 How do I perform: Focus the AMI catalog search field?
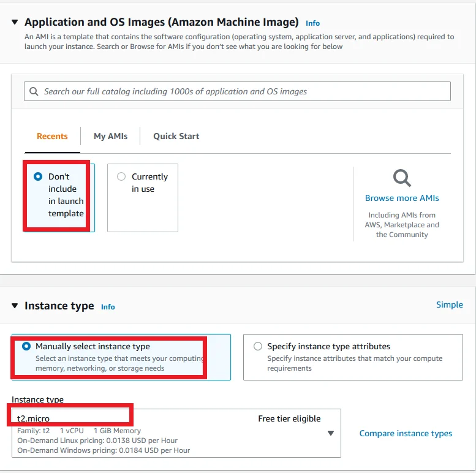click(237, 91)
